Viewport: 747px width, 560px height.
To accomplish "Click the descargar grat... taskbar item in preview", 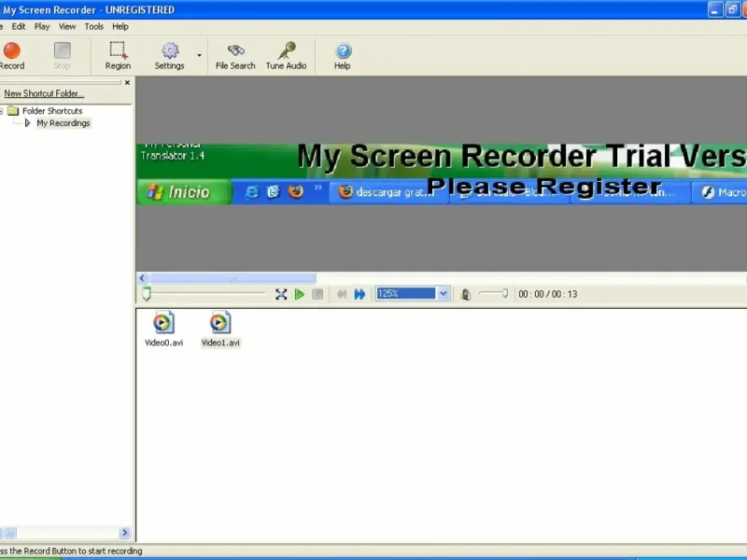I will click(x=388, y=192).
